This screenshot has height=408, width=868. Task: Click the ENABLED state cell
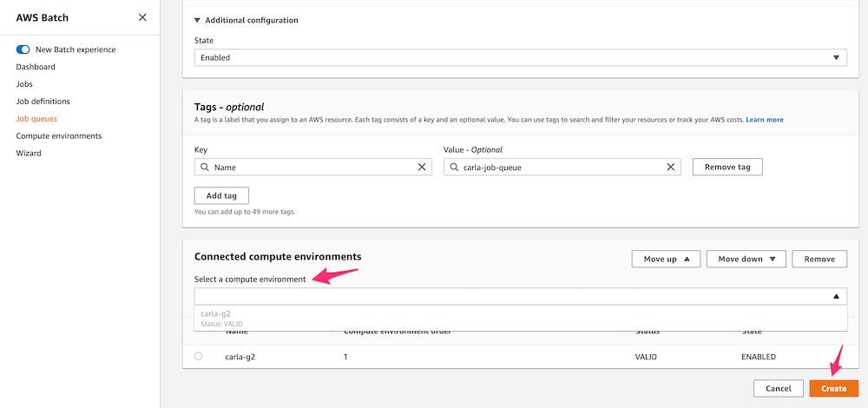(x=759, y=357)
